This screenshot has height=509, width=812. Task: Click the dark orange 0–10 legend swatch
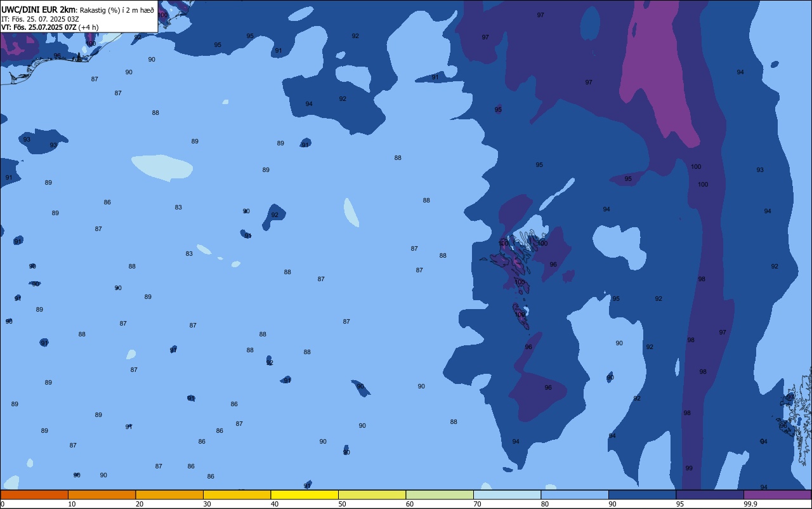click(34, 494)
